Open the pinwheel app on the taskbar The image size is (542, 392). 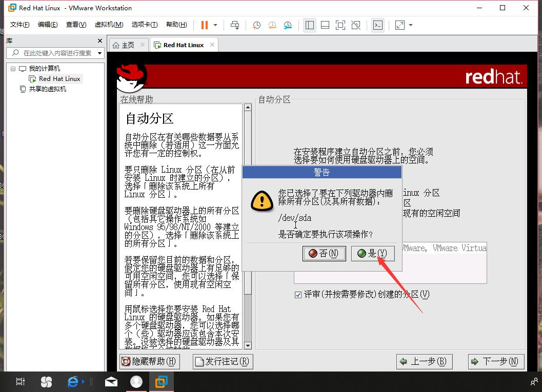[x=46, y=382]
